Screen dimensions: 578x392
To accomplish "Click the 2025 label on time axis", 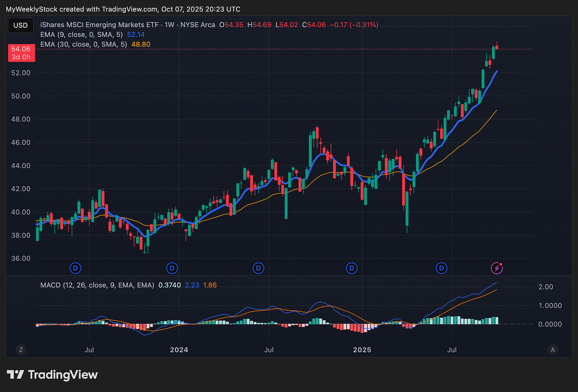I will (362, 350).
